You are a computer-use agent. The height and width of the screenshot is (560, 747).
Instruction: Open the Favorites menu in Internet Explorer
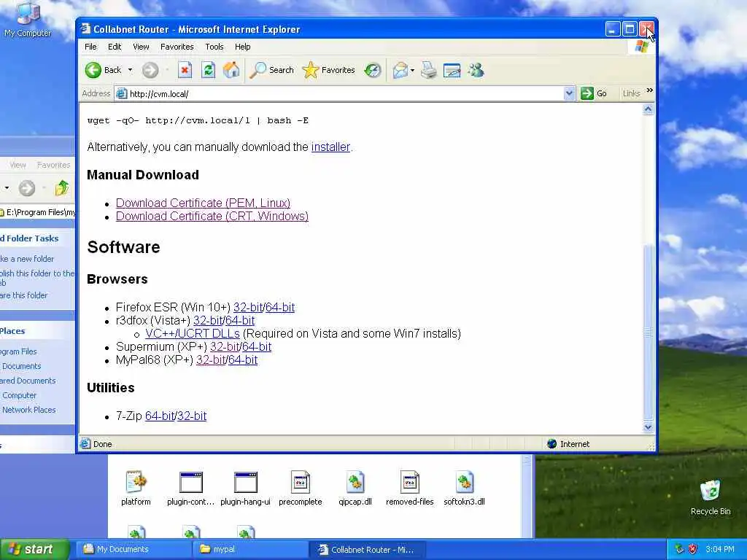tap(177, 47)
